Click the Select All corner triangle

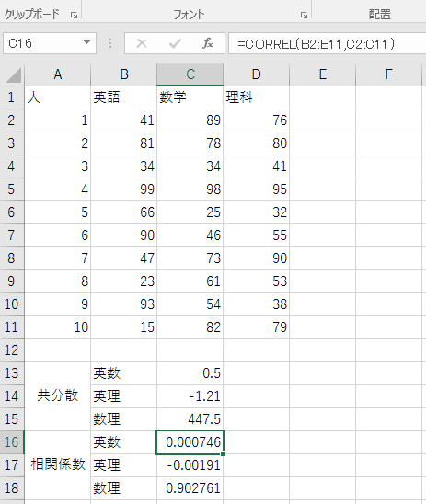pyautogui.click(x=13, y=75)
